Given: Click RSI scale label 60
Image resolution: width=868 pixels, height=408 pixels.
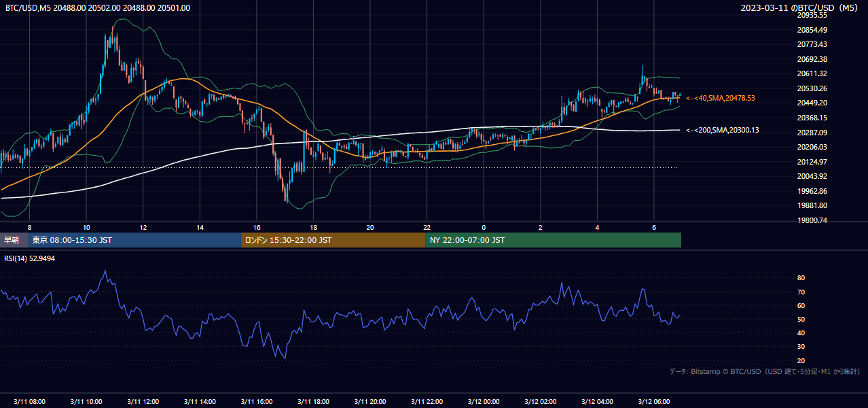Looking at the screenshot, I should tap(801, 305).
